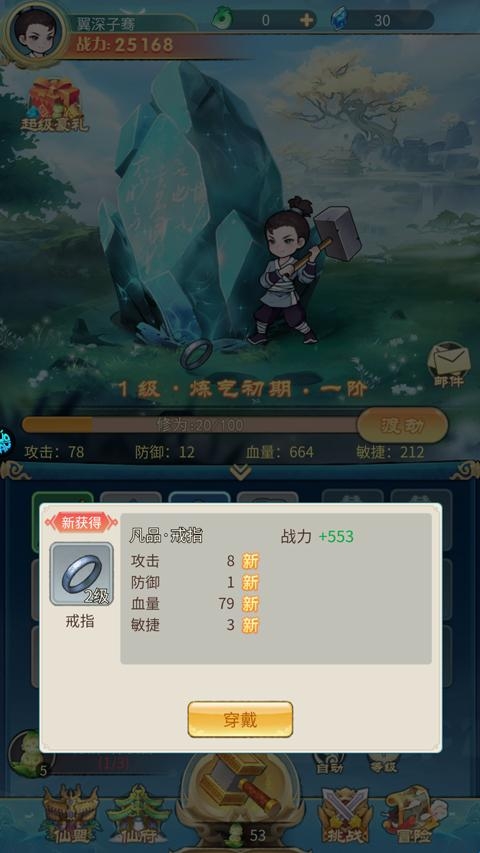Viewport: 480px width, 853px height.
Task: Tap the dropped ring near the stone
Action: [x=196, y=354]
